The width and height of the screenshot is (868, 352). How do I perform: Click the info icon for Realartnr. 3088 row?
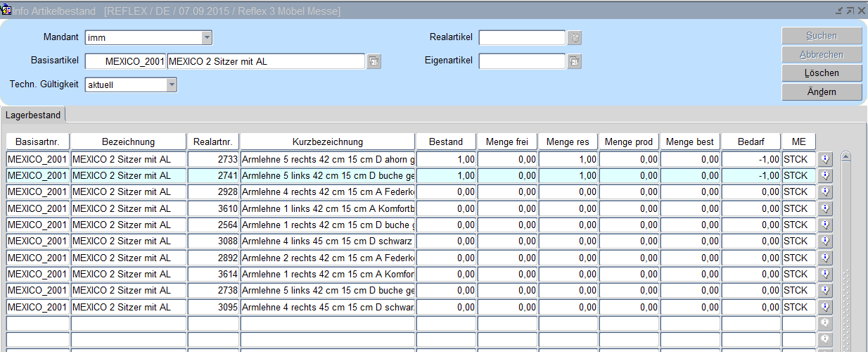click(x=826, y=241)
